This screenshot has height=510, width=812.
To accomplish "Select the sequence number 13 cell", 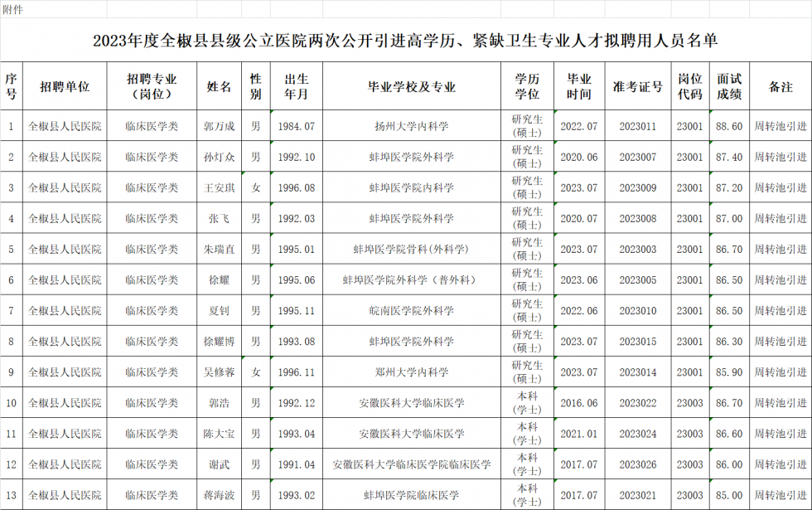I will pos(11,495).
